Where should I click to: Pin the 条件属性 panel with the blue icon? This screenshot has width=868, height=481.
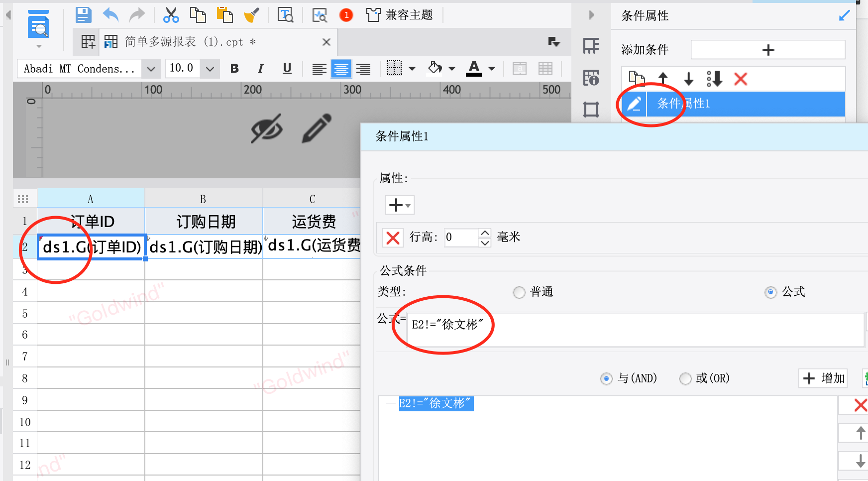pos(845,16)
